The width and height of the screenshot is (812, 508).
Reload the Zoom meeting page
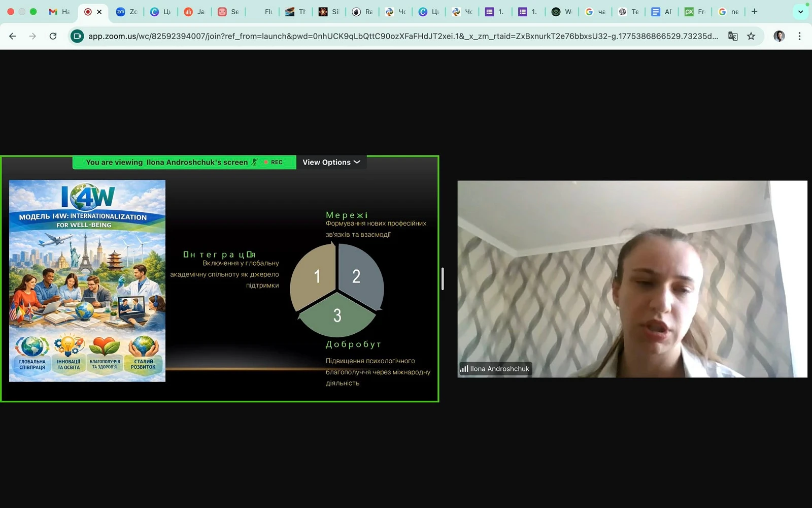pos(53,36)
